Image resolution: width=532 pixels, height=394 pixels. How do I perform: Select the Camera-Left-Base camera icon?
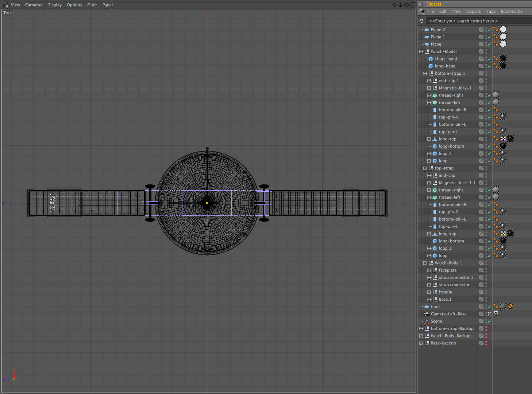coord(427,314)
